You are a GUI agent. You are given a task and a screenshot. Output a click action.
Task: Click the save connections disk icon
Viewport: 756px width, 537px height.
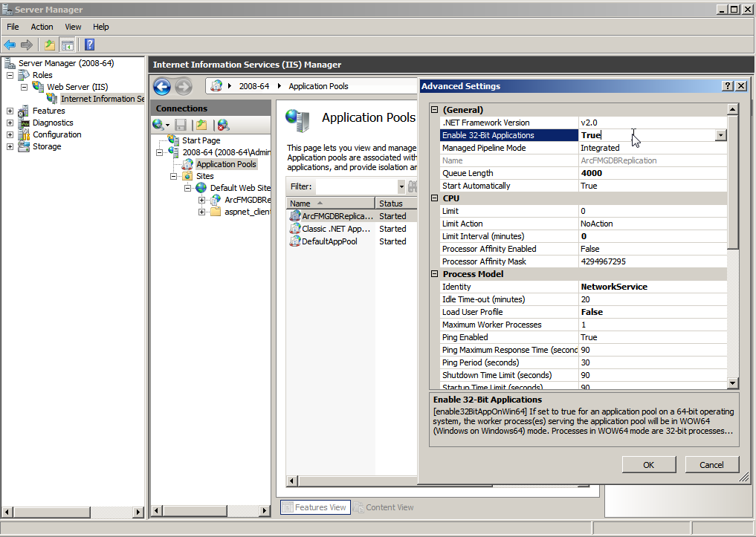181,124
